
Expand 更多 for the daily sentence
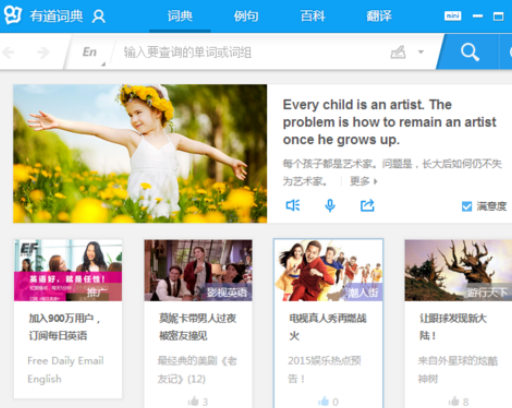coord(363,181)
